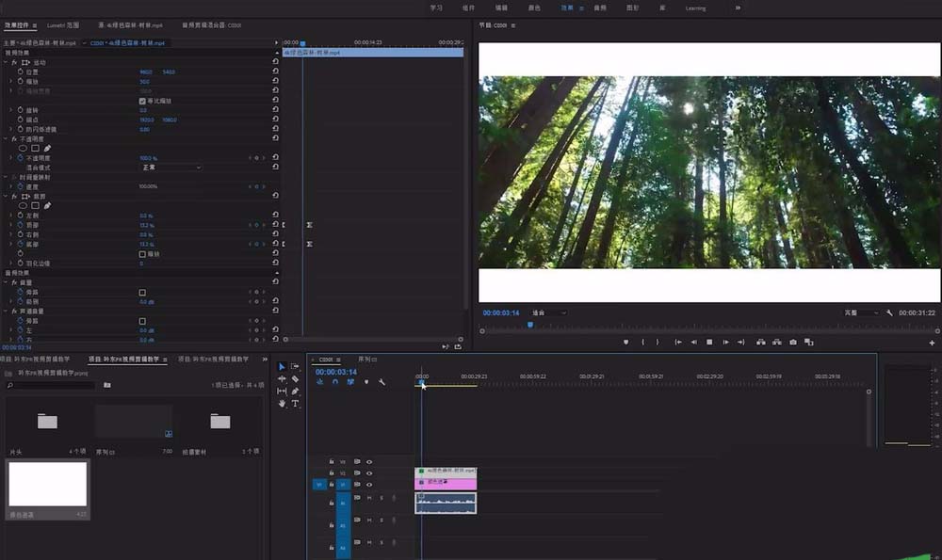Click Add Marker in Program Monitor
Viewport: 942px width, 560px height.
coord(626,343)
